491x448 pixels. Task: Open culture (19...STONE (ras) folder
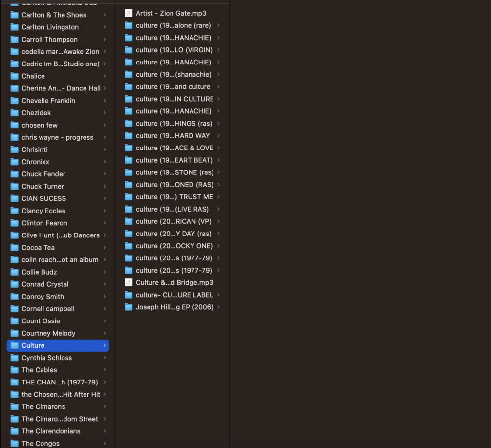[x=172, y=172]
